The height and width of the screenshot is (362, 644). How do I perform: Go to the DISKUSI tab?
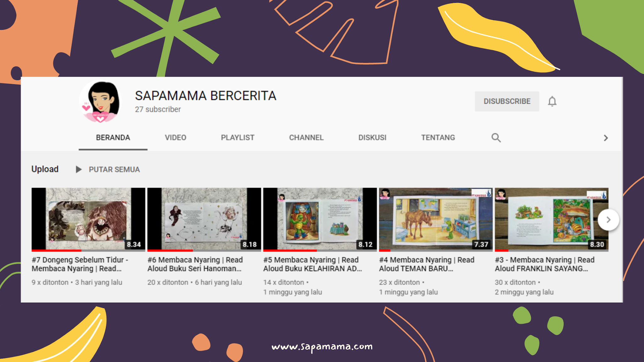pyautogui.click(x=372, y=138)
